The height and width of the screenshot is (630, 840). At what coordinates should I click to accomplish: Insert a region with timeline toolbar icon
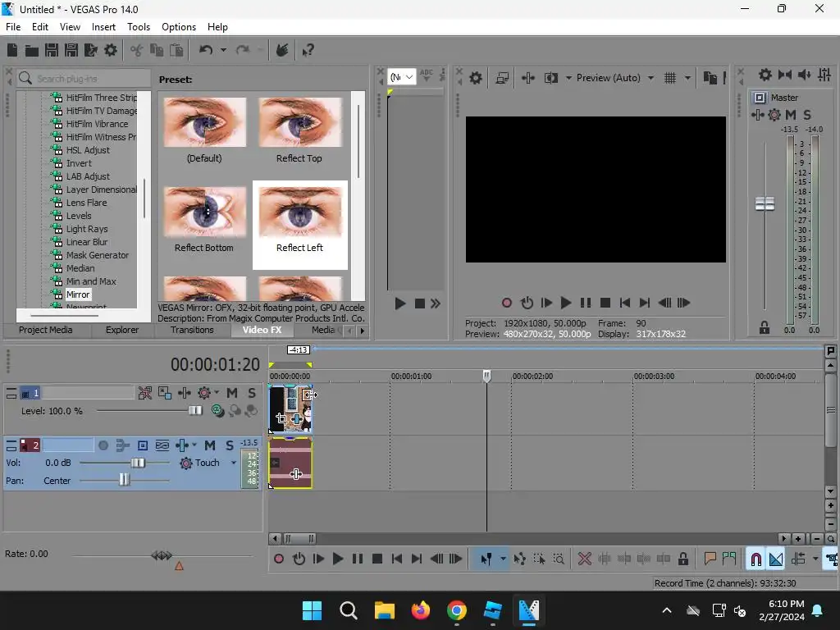tap(729, 559)
